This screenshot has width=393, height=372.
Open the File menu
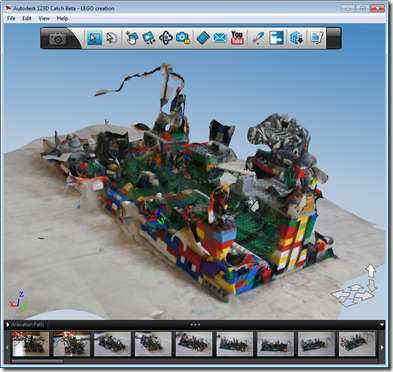(11, 18)
